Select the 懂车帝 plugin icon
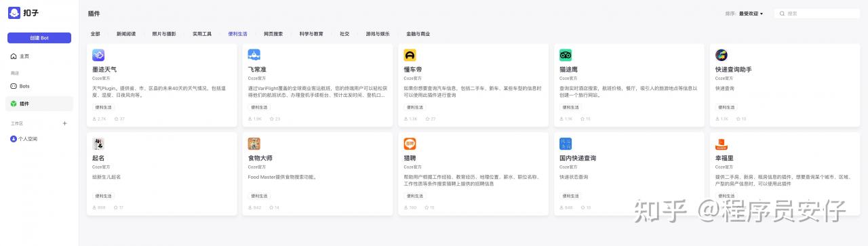This screenshot has height=246, width=868. [x=410, y=55]
